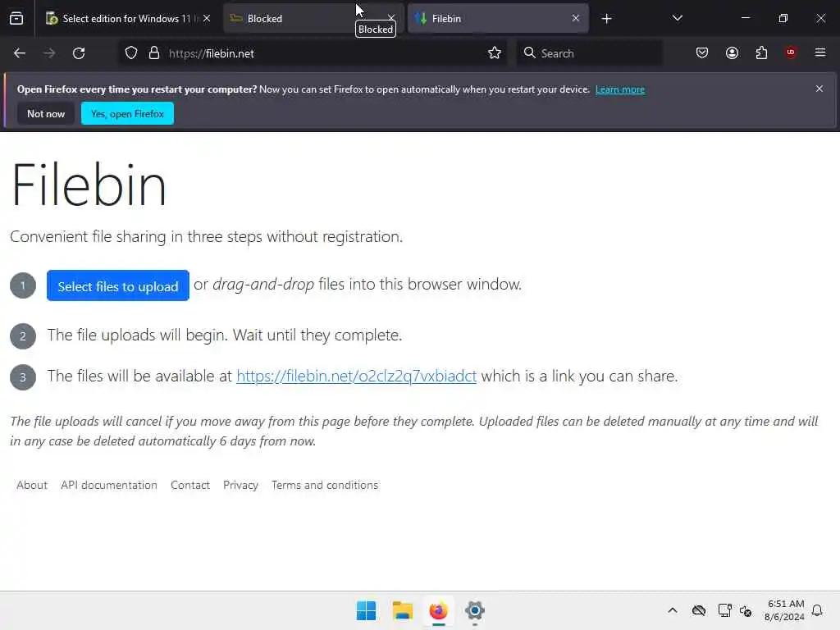Viewport: 840px width, 630px height.
Task: Open About footer link
Action: coord(32,485)
